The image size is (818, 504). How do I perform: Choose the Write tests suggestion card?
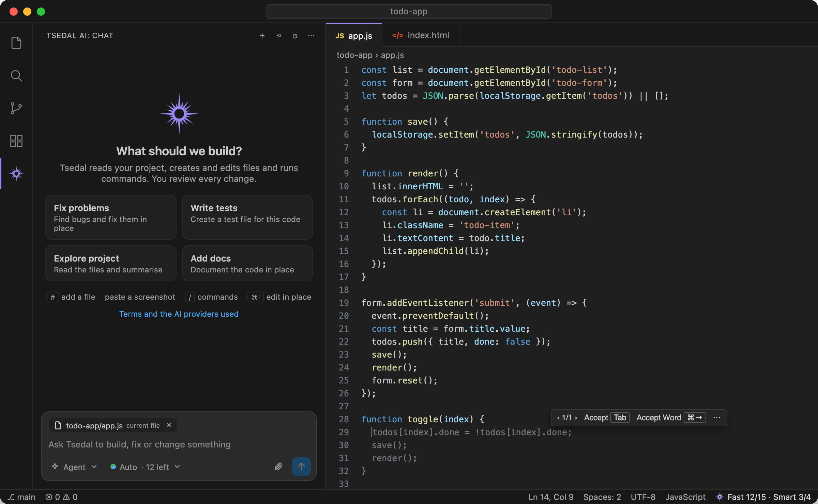click(x=247, y=217)
